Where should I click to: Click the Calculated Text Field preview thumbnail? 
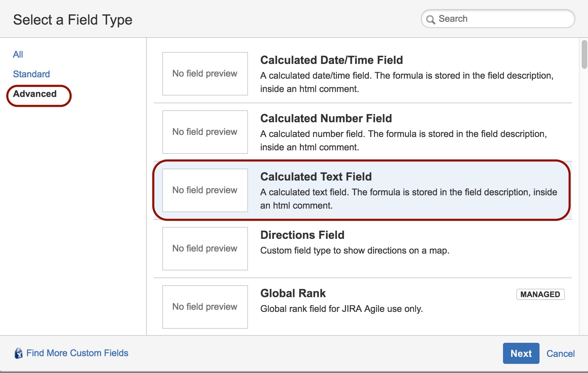pyautogui.click(x=205, y=190)
